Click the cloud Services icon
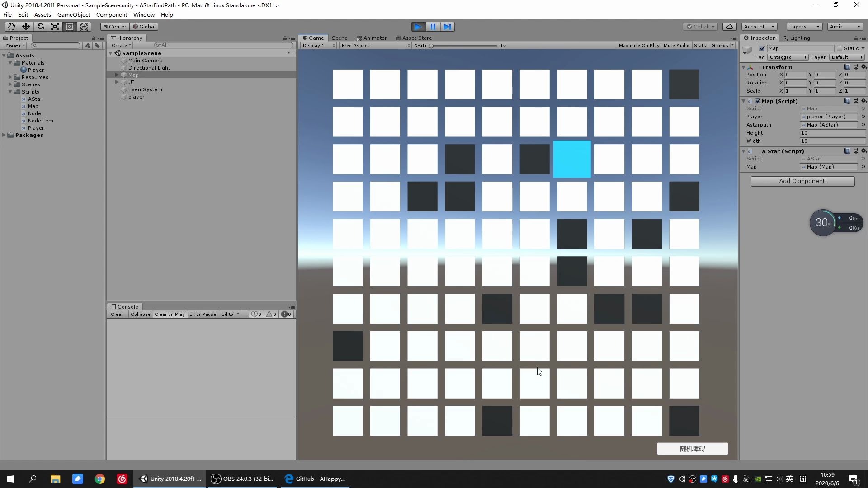The image size is (868, 488). pyautogui.click(x=729, y=27)
